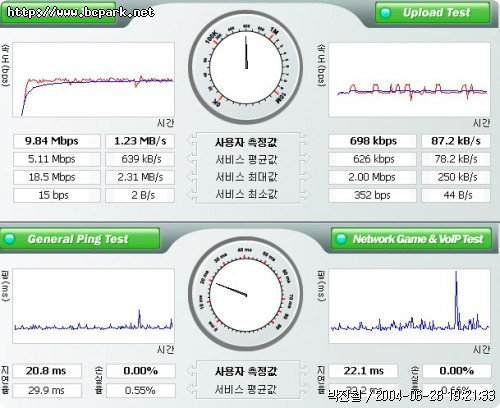Select the 698 kbps upload value
Image resolution: width=500 pixels, height=408 pixels.
pos(372,141)
